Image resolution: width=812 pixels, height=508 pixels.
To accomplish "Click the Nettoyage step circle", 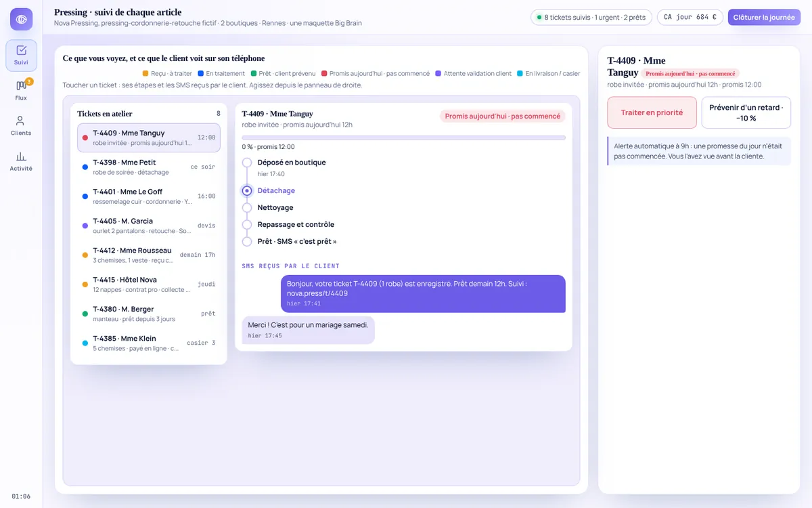I will [x=247, y=208].
